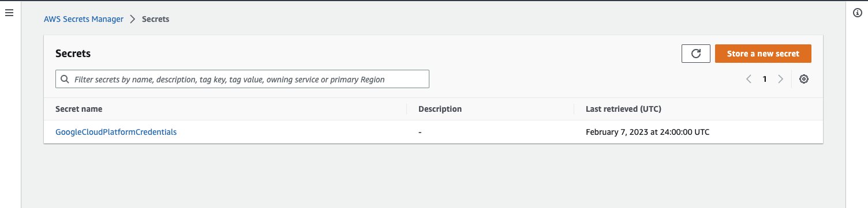
Task: Click the February 7, 2023 retrieved date cell
Action: click(648, 132)
